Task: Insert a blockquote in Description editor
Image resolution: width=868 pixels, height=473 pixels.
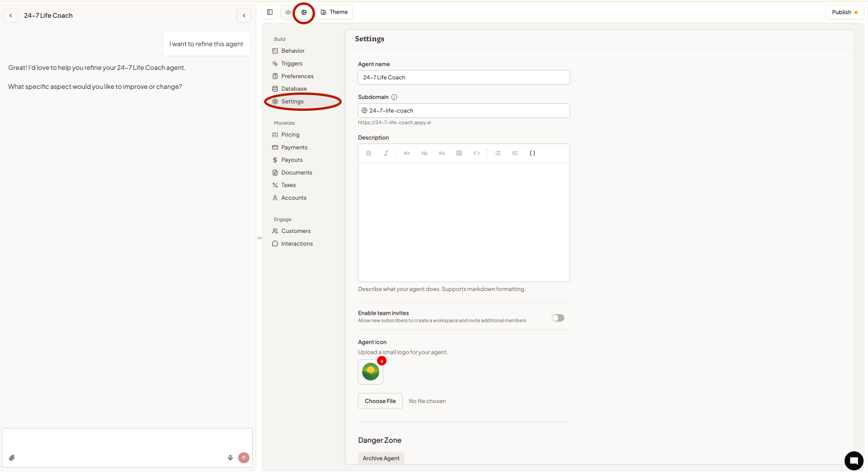Action: pos(459,153)
